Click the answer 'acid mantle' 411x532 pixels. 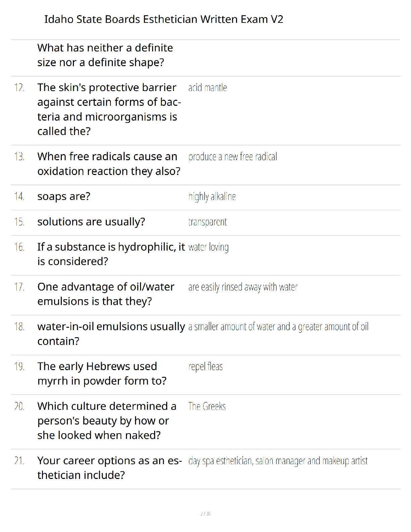pyautogui.click(x=208, y=88)
